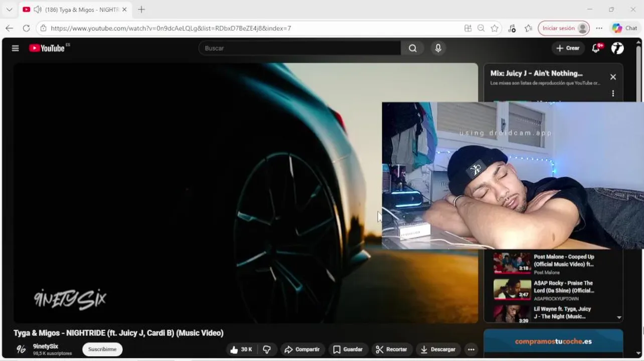Mute the tab via speaker icon
The image size is (644, 361).
(37, 10)
